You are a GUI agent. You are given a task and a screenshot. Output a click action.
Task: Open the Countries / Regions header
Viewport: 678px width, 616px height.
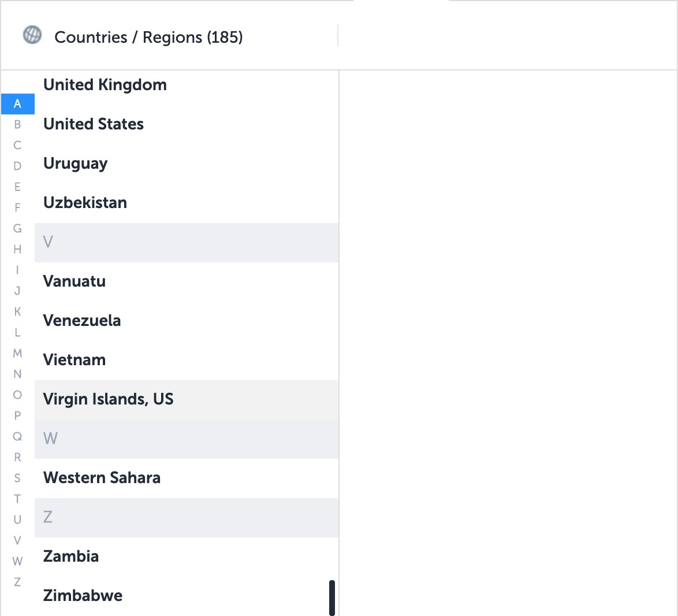(148, 37)
